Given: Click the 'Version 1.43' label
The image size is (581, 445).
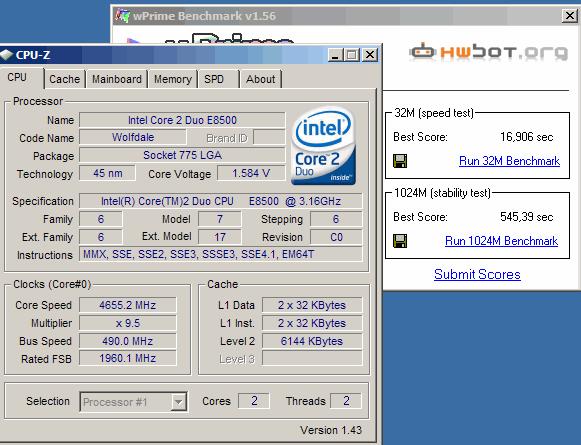Looking at the screenshot, I should [x=331, y=430].
